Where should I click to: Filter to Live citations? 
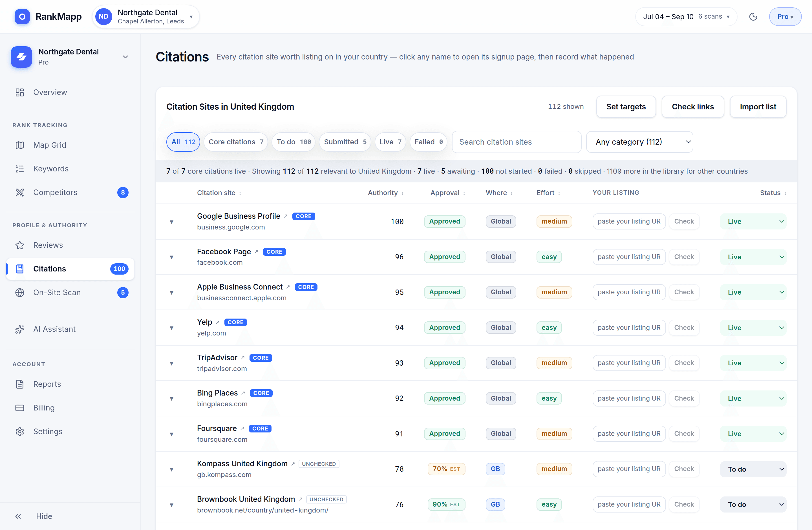click(390, 142)
